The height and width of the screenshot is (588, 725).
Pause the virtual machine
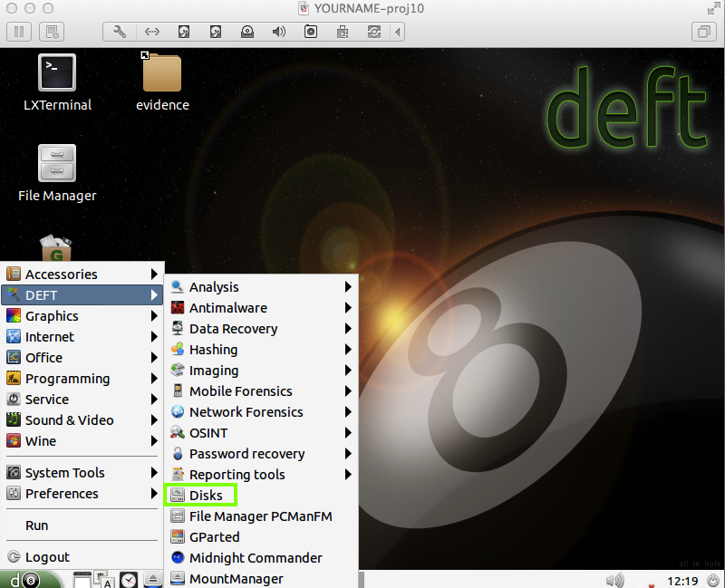19,32
